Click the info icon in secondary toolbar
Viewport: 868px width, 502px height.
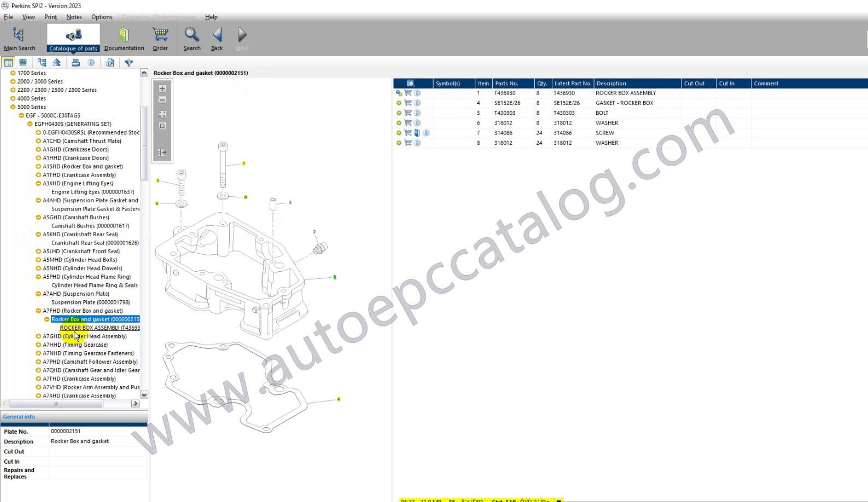(x=91, y=63)
